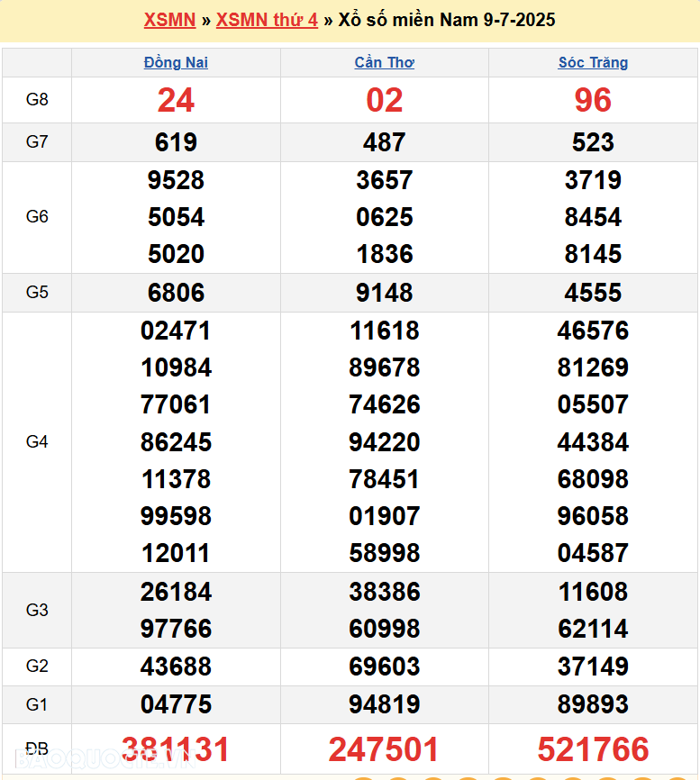Select the G4 row label
The image size is (700, 780).
[37, 441]
